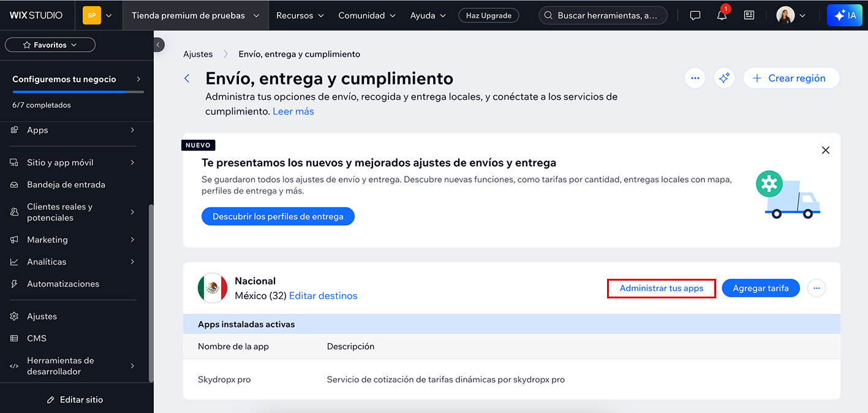This screenshot has height=413, width=868.
Task: Collapse the sidebar with the arrow handle
Action: pos(159,44)
